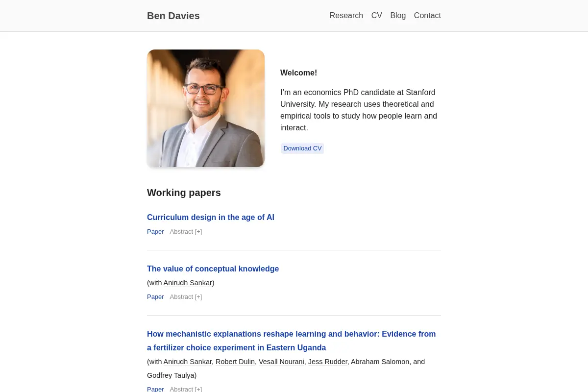Visit Robert Dulin's coauthor link

(235, 362)
